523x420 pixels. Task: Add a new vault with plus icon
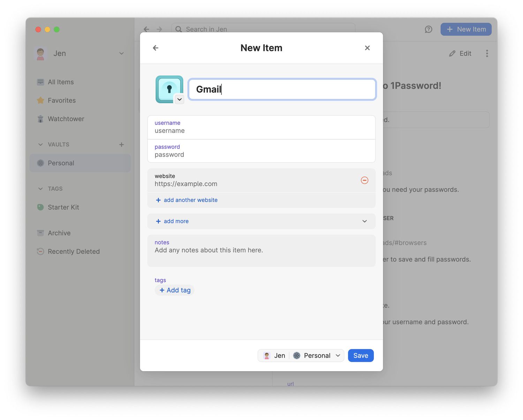coord(121,144)
